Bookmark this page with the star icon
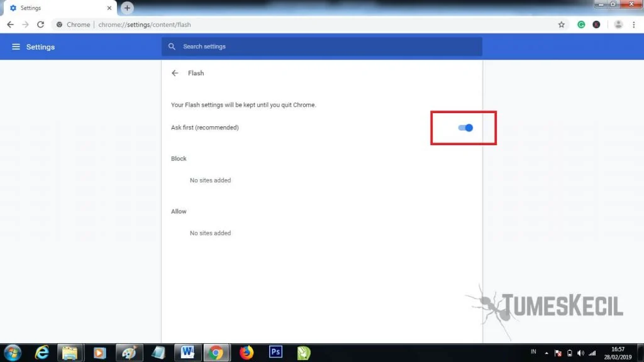This screenshot has height=362, width=644. pyautogui.click(x=562, y=25)
